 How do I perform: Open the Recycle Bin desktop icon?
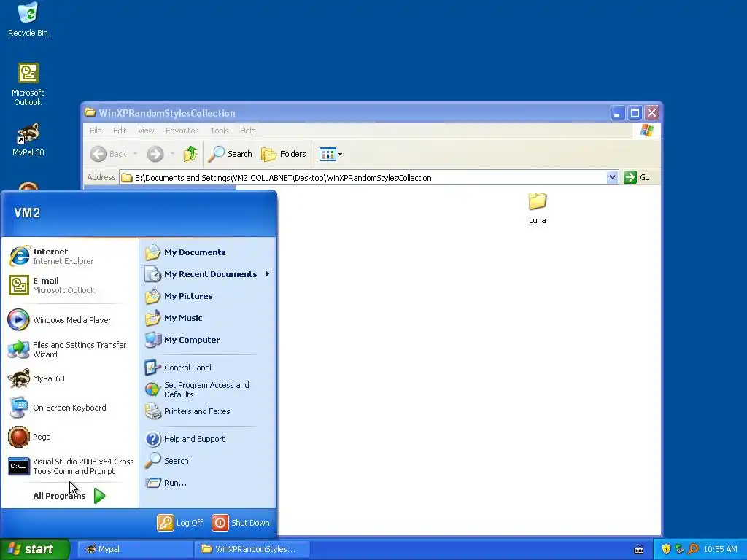[28, 19]
